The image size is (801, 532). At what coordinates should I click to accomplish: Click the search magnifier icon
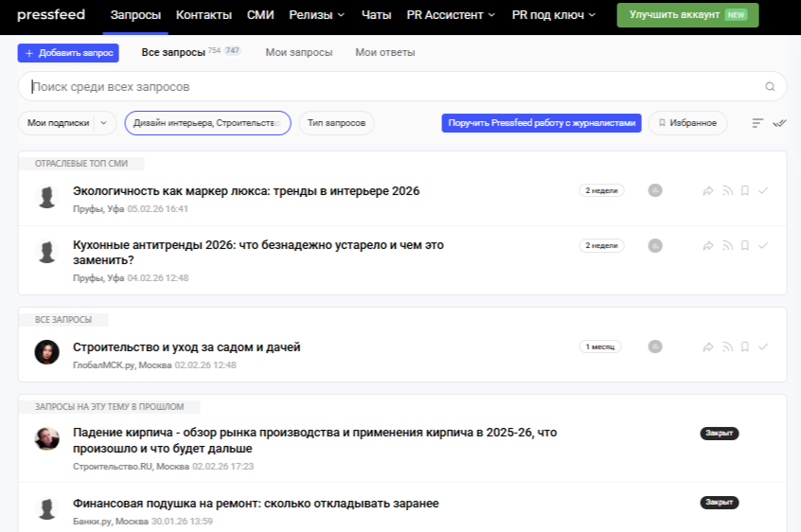click(770, 87)
